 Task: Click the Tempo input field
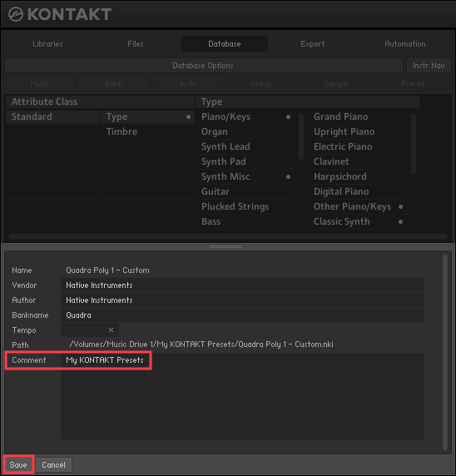pyautogui.click(x=90, y=330)
